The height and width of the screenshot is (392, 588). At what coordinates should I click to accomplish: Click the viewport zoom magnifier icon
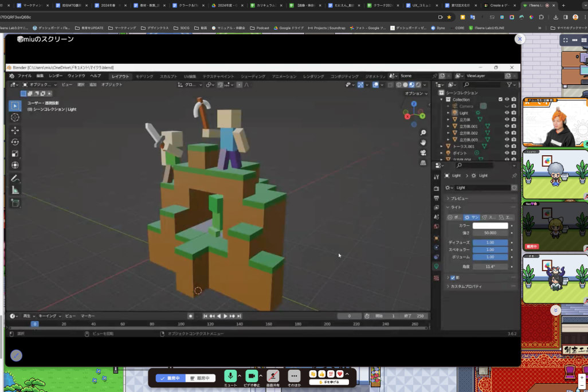pos(423,132)
